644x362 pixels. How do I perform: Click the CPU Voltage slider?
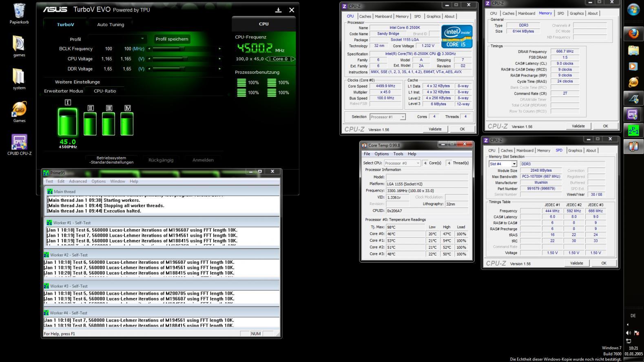click(x=184, y=59)
